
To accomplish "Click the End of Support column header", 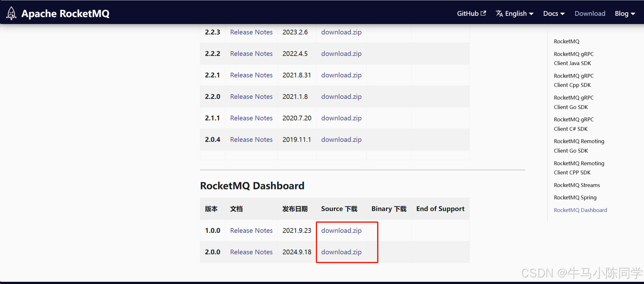I will 440,209.
